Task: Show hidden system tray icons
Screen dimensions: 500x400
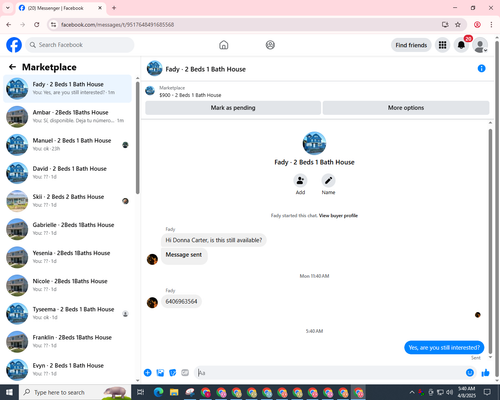Action: [x=412, y=392]
